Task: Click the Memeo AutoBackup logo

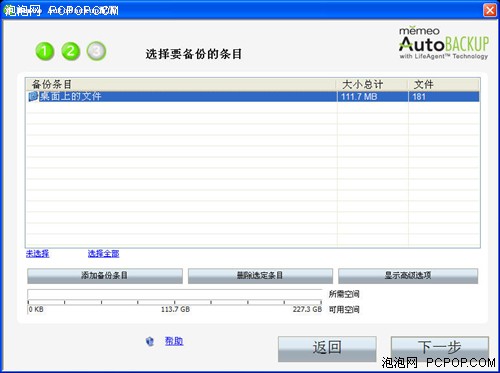Action: [x=444, y=43]
